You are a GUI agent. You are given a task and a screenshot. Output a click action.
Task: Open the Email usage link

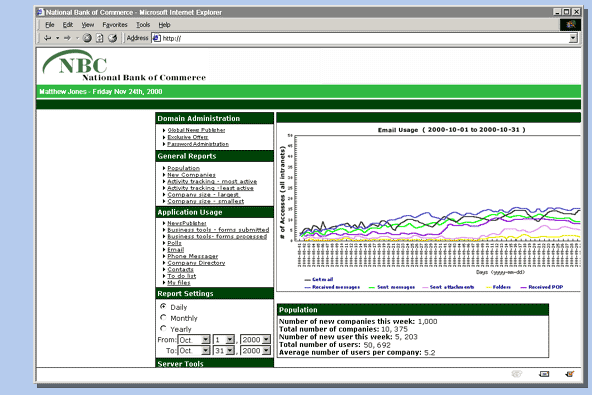click(176, 250)
